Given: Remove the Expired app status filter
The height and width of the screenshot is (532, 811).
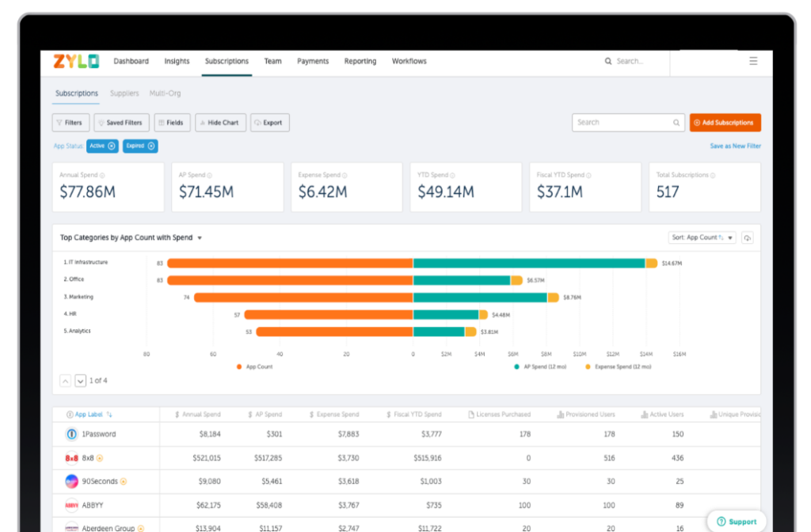Looking at the screenshot, I should [151, 146].
